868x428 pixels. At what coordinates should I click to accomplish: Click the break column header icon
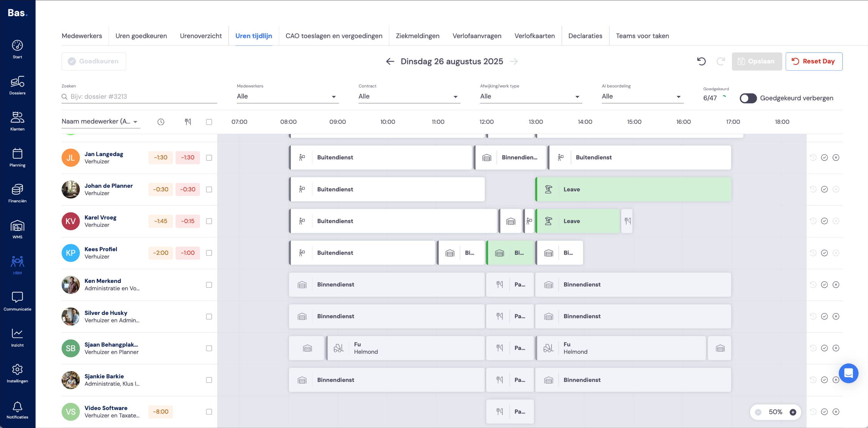pyautogui.click(x=188, y=122)
